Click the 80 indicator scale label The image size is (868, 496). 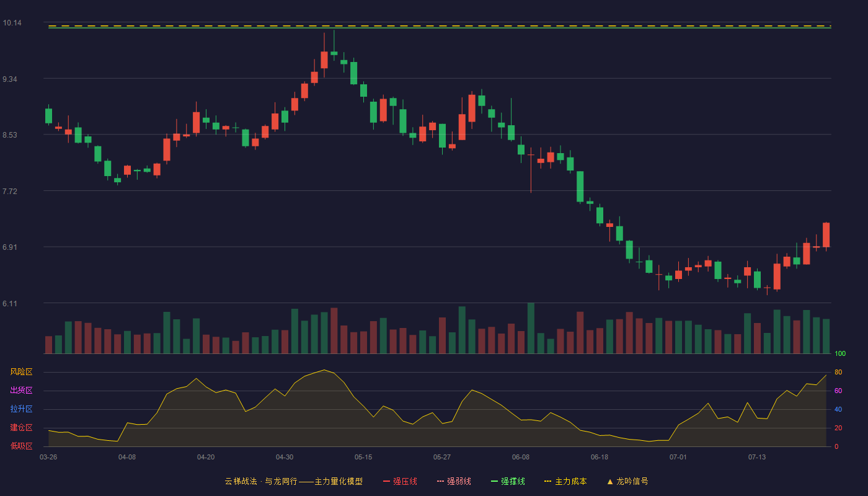(x=838, y=372)
